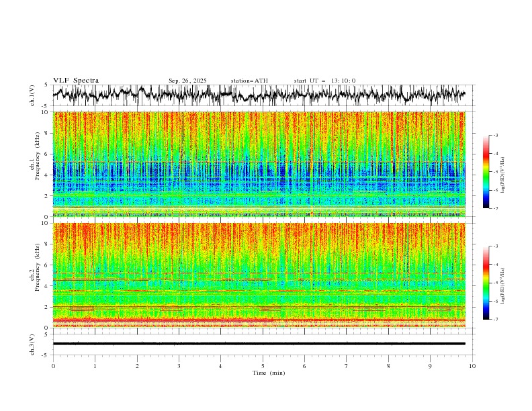Click tick label "6" on the Time axis

[304, 366]
